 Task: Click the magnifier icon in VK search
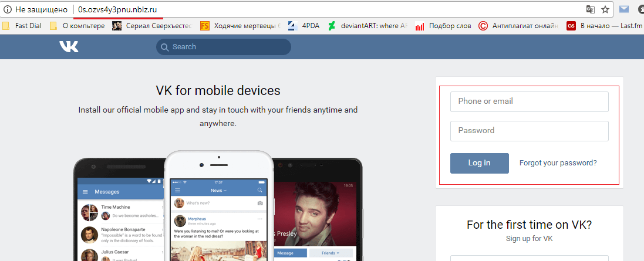tap(165, 47)
